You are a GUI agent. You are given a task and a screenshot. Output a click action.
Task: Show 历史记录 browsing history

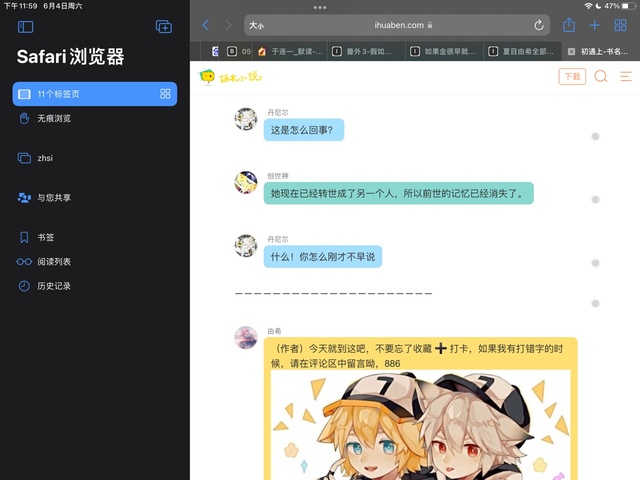(x=54, y=286)
